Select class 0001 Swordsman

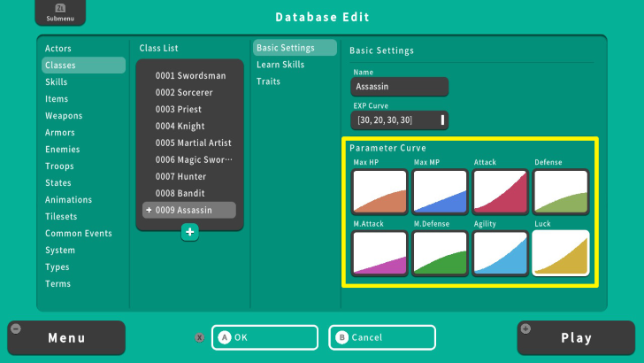[189, 75]
